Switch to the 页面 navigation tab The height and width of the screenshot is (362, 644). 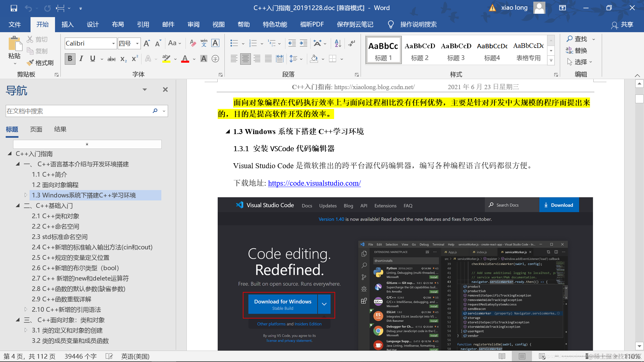[36, 129]
